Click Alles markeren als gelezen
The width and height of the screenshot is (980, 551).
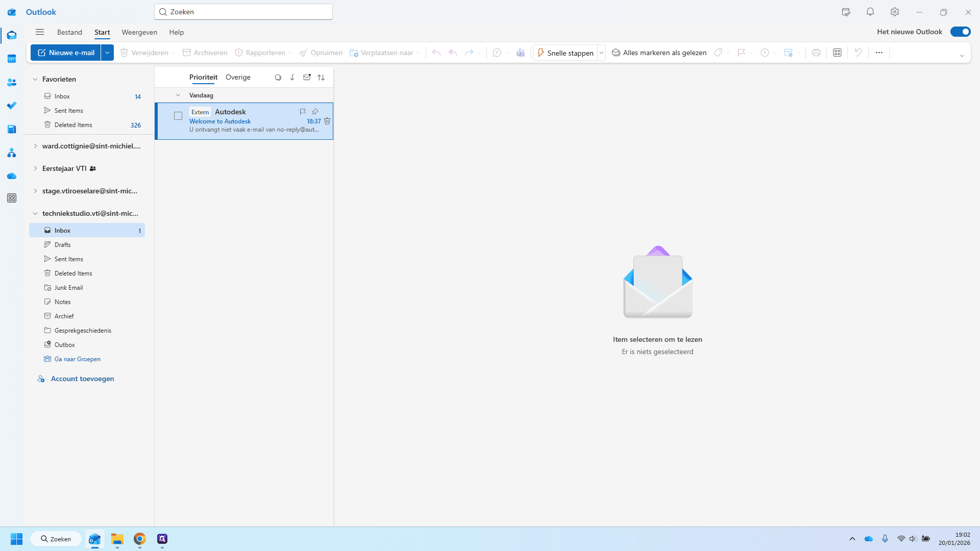point(659,53)
